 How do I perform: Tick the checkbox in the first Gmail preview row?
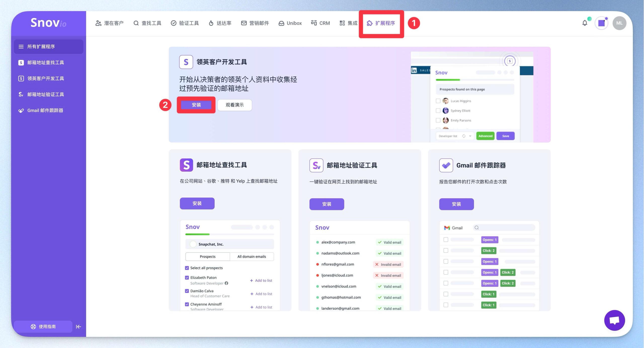tap(446, 239)
